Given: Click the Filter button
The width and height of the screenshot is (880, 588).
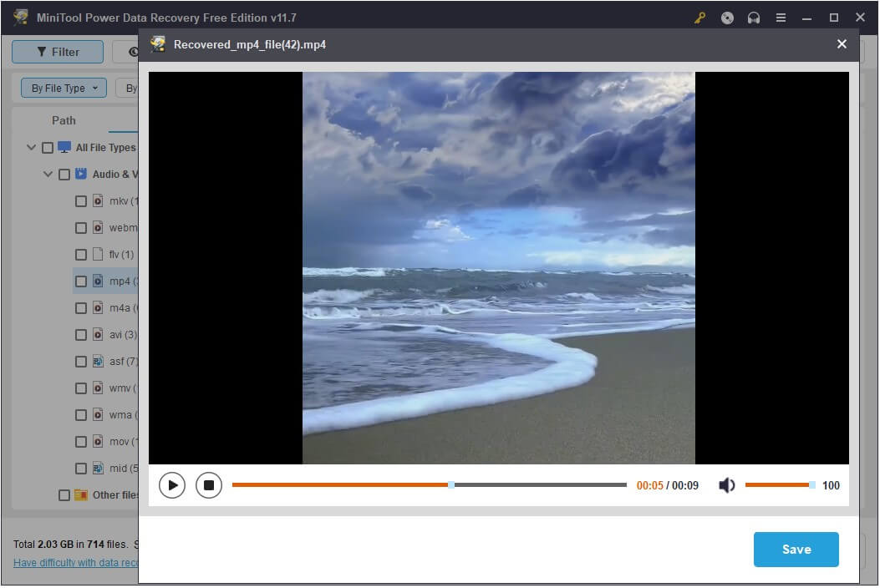Looking at the screenshot, I should point(58,52).
